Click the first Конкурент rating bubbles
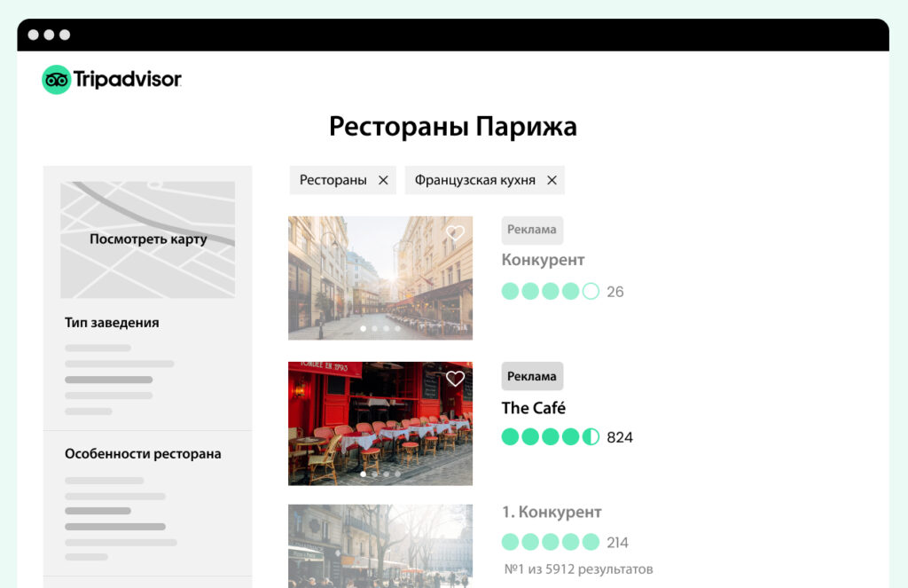908x588 pixels. [550, 291]
